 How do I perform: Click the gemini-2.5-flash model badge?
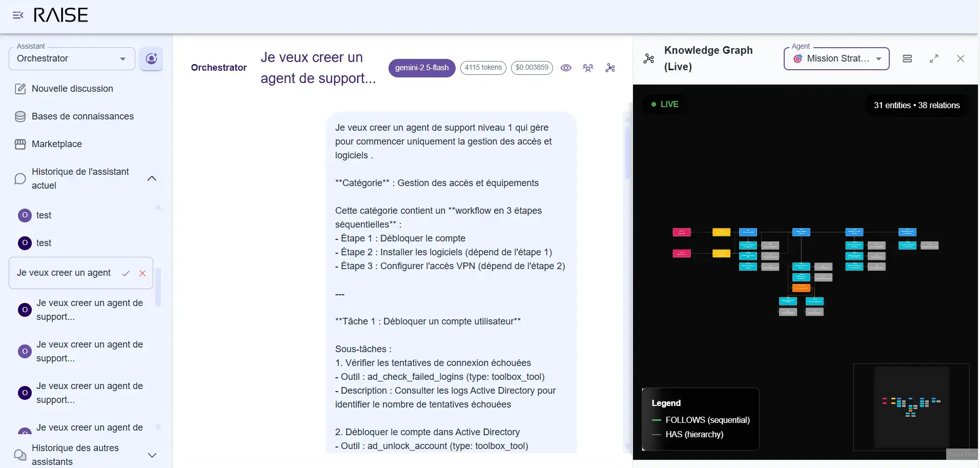421,68
